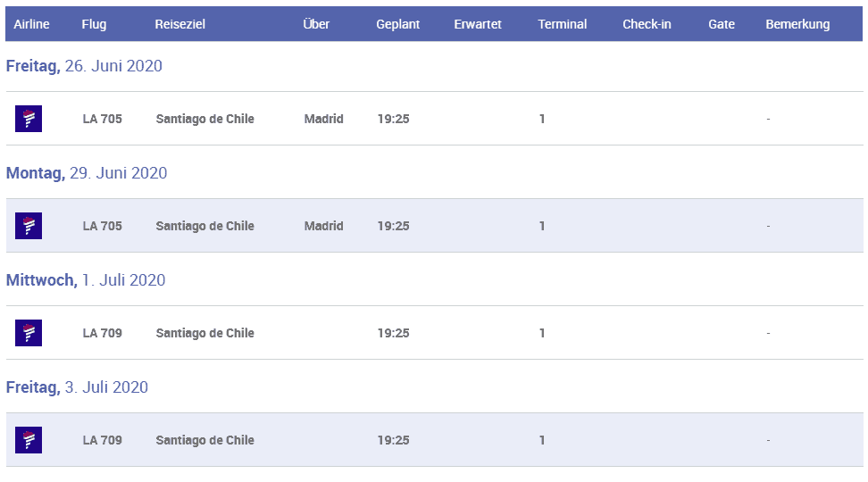The height and width of the screenshot is (482, 868).
Task: Click the Check-in column header
Action: pos(647,24)
